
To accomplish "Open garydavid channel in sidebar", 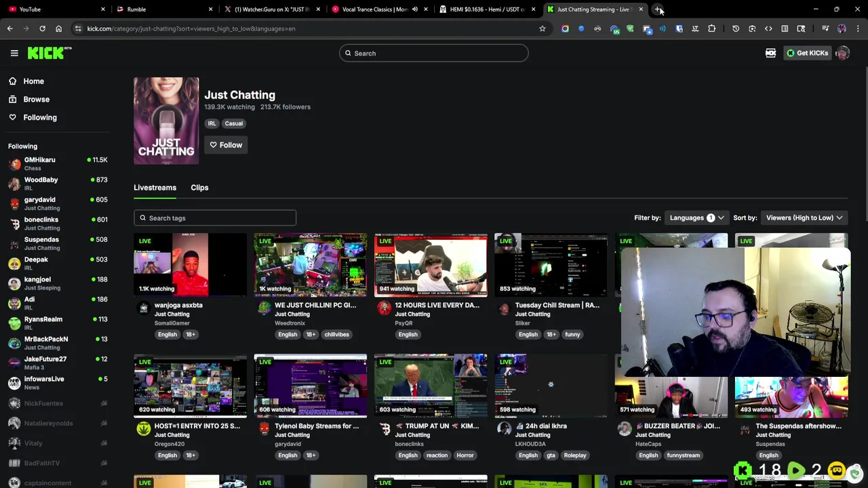I will click(58, 203).
